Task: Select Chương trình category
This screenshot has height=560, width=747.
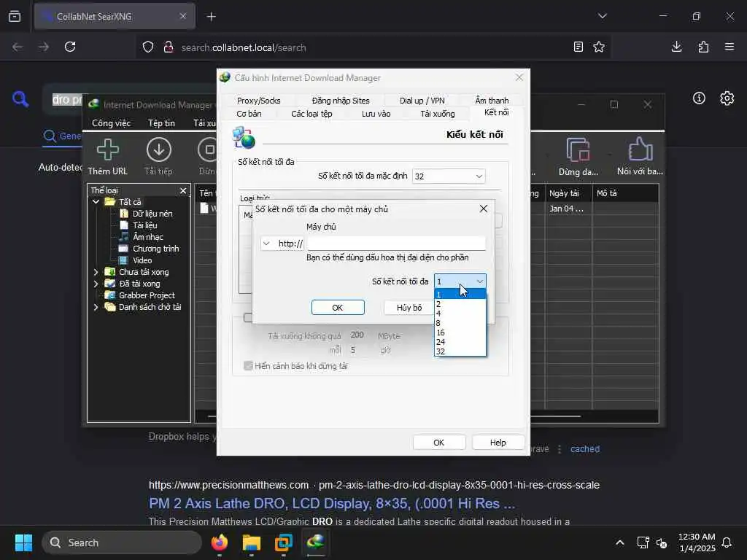Action: click(x=155, y=249)
